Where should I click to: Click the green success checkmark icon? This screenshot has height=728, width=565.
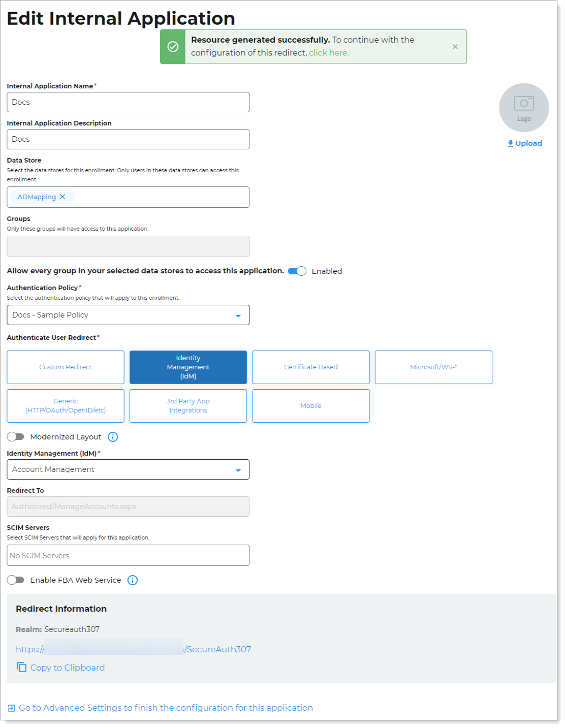173,47
